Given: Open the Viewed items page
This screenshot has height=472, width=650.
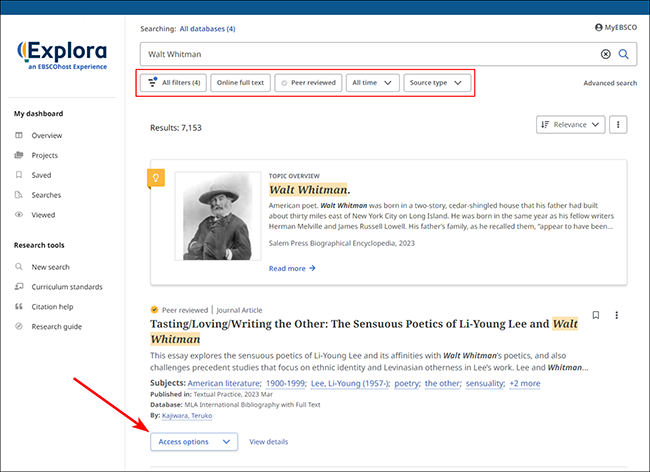Looking at the screenshot, I should (43, 215).
